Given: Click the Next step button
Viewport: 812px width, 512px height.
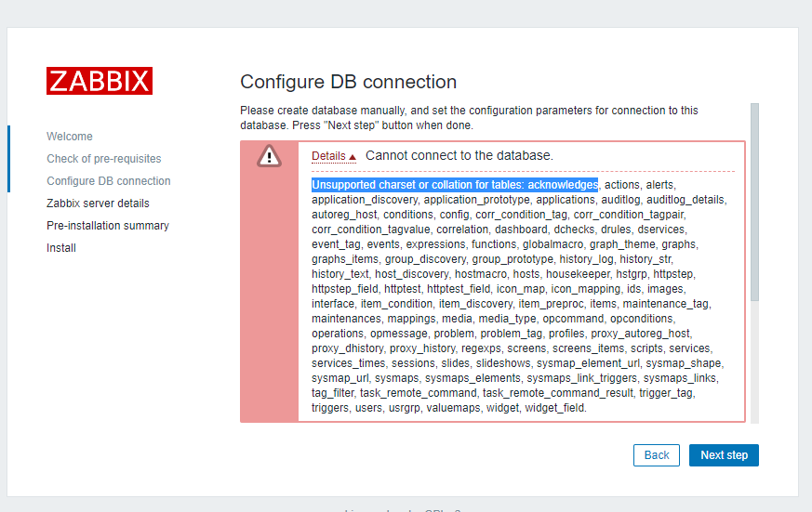Looking at the screenshot, I should tap(724, 455).
